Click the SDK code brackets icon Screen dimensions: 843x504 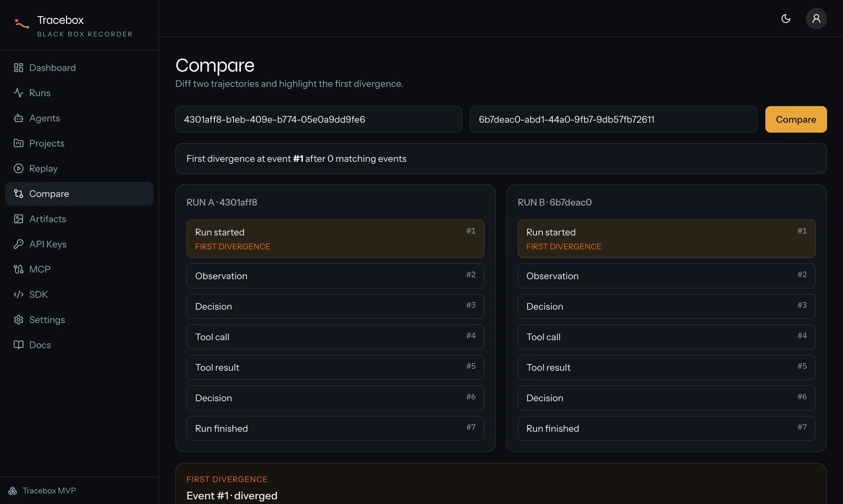(x=18, y=294)
